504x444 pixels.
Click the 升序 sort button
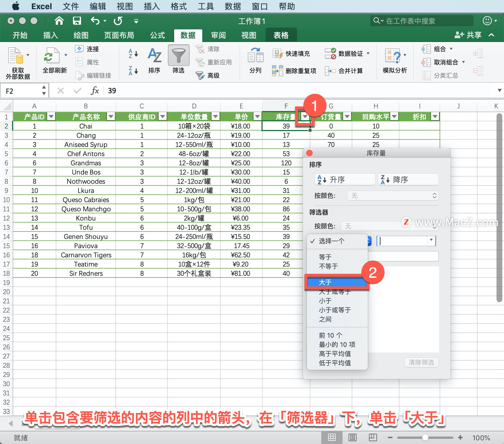[x=345, y=180]
